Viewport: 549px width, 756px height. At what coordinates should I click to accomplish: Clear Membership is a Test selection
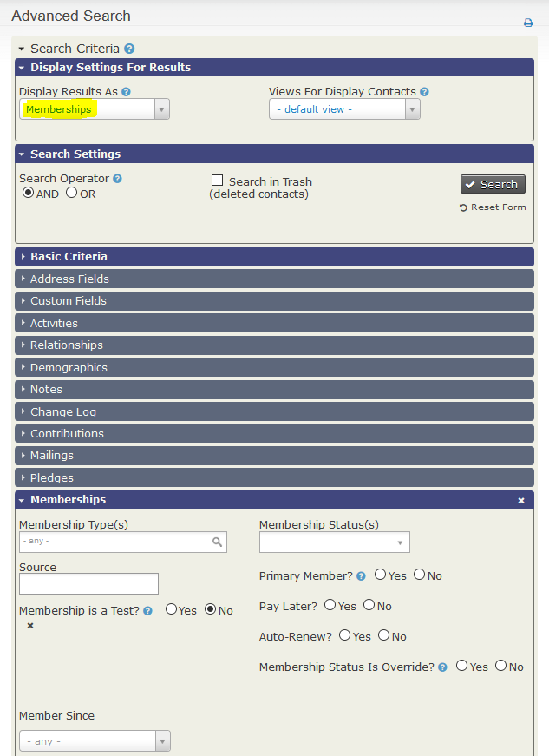coord(30,626)
